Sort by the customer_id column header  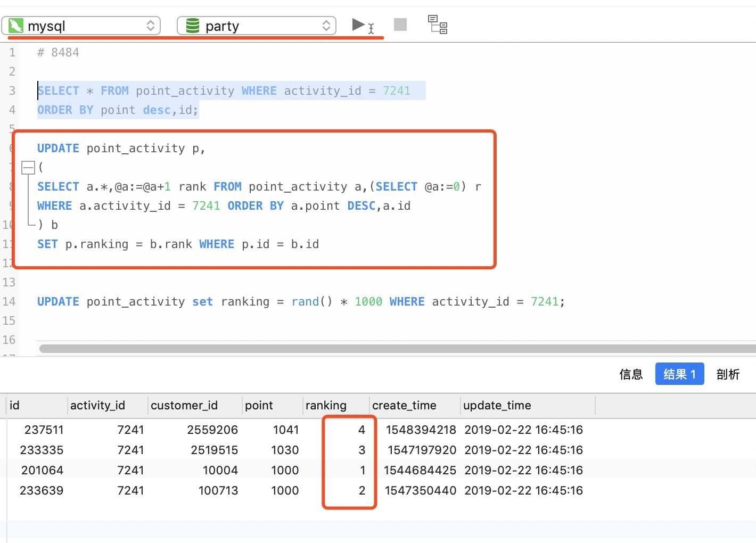tap(195, 406)
